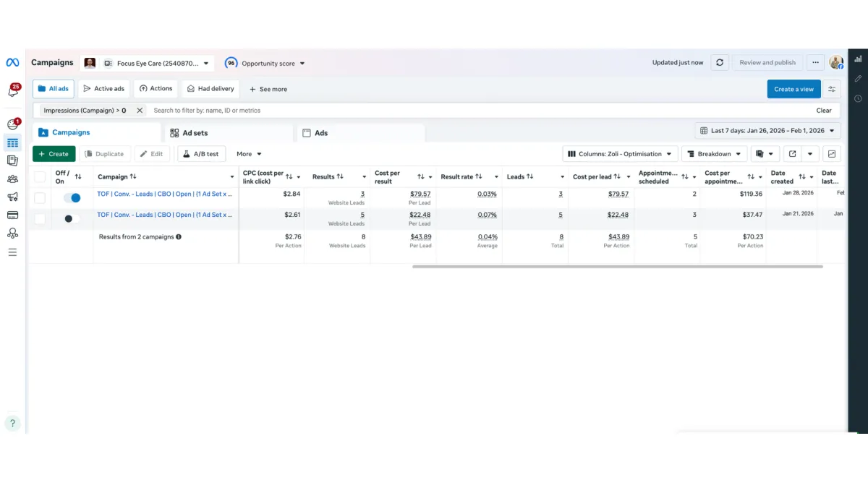Image resolution: width=868 pixels, height=488 pixels.
Task: Open the More actions dropdown
Action: (x=249, y=154)
